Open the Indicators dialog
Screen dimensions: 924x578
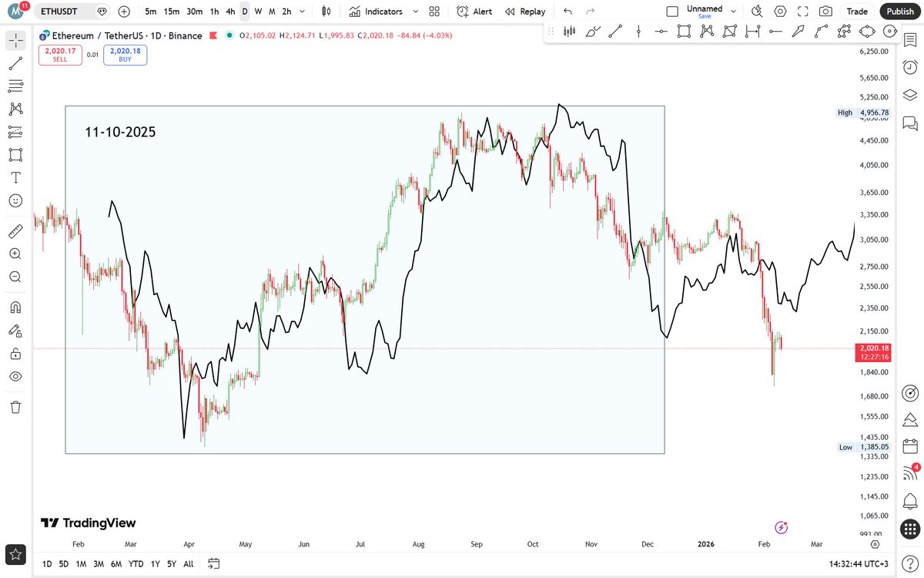(375, 12)
